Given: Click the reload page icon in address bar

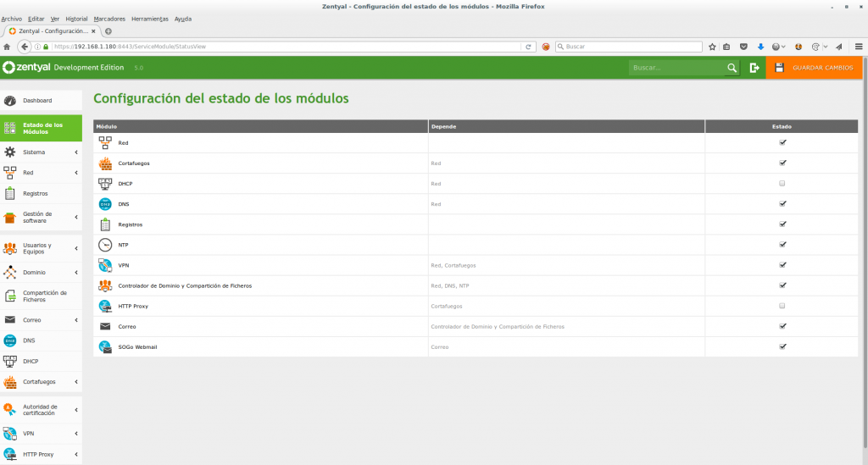Looking at the screenshot, I should (x=528, y=47).
